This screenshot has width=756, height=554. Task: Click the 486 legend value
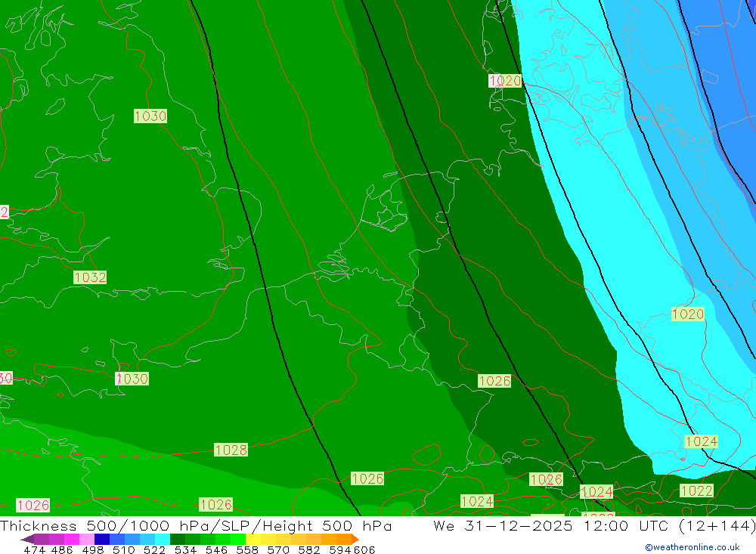[62, 550]
